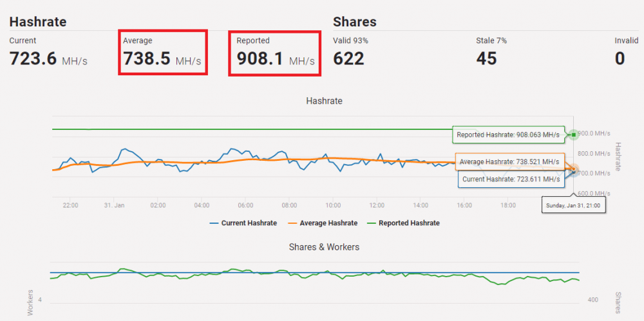This screenshot has height=321, width=644.
Task: Select the Stale shares count 45
Action: [486, 59]
